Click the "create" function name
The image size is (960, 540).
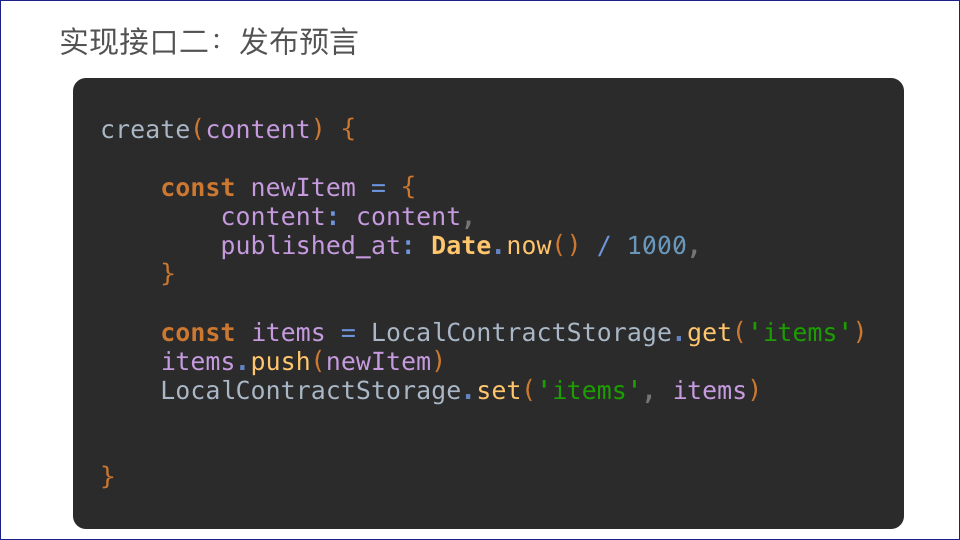tap(145, 130)
